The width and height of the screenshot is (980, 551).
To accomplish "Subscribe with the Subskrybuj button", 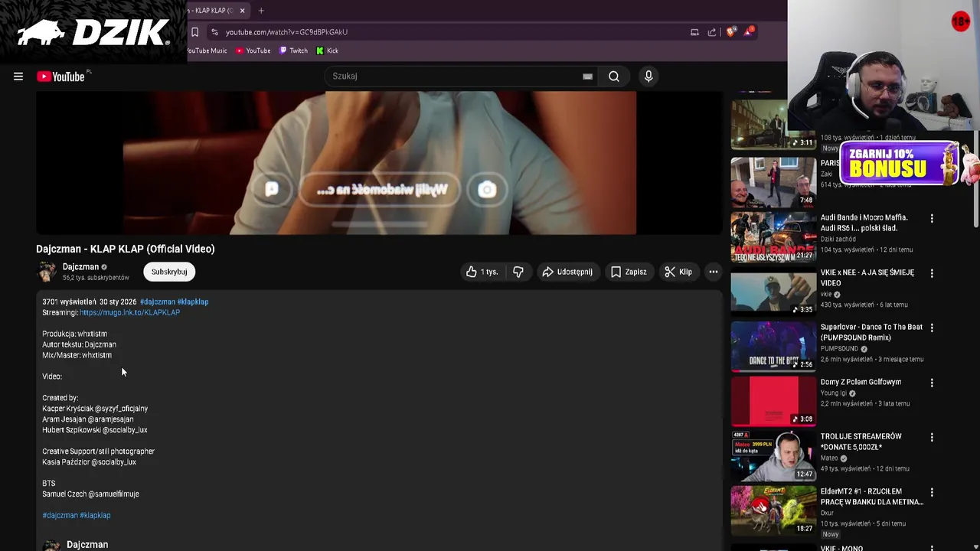I will tap(169, 272).
